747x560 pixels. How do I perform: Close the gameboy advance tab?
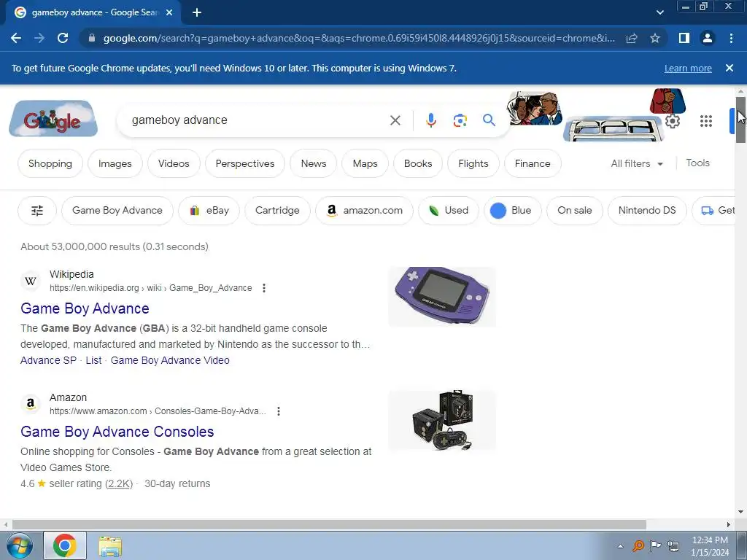[x=169, y=12]
